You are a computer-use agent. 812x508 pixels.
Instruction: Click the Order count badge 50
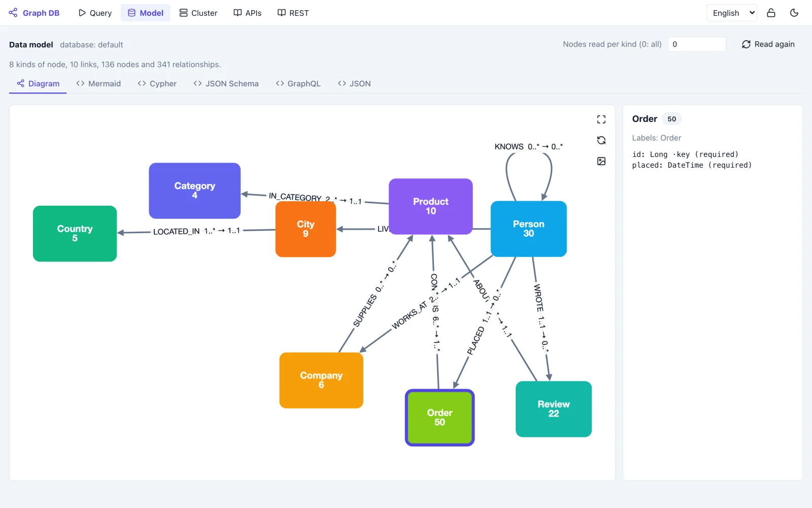[671, 119]
